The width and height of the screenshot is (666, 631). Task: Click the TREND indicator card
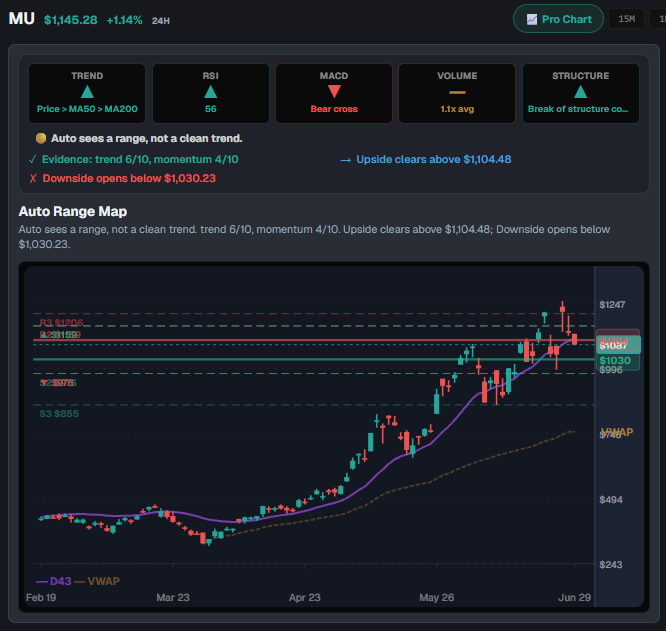tap(87, 93)
